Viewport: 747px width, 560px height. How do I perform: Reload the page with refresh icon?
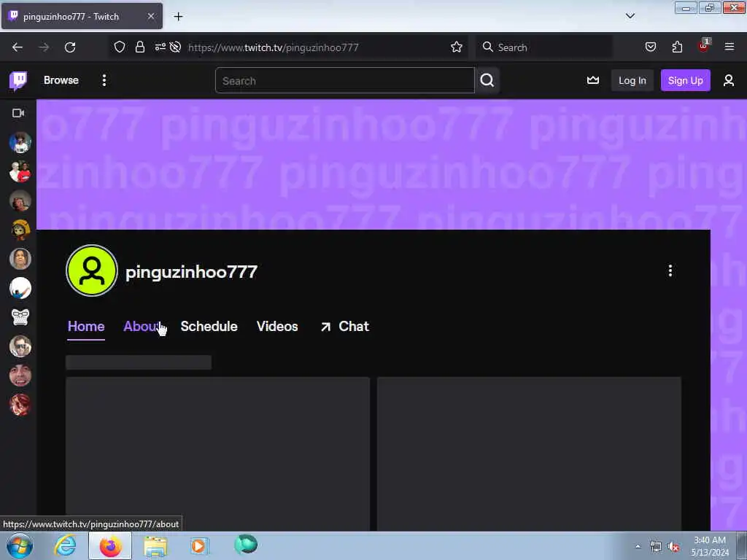70,47
